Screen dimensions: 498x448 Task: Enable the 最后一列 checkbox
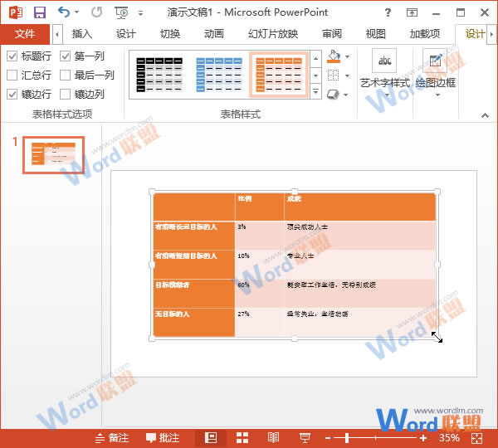coord(65,75)
